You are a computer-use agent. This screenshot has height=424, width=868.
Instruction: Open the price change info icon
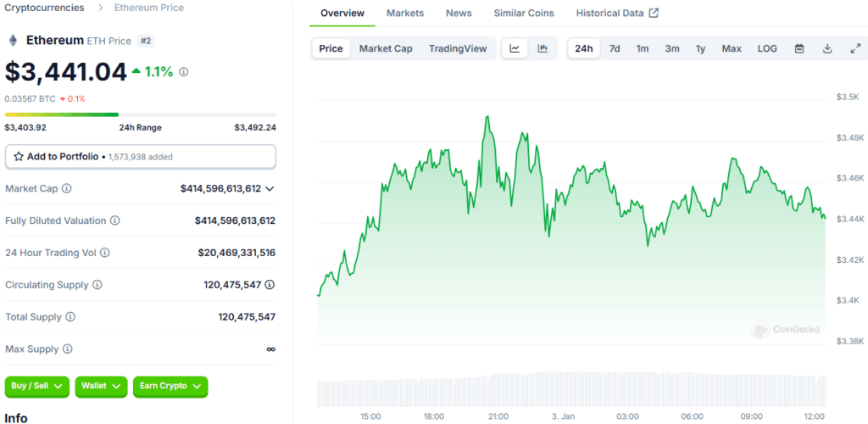click(x=184, y=72)
